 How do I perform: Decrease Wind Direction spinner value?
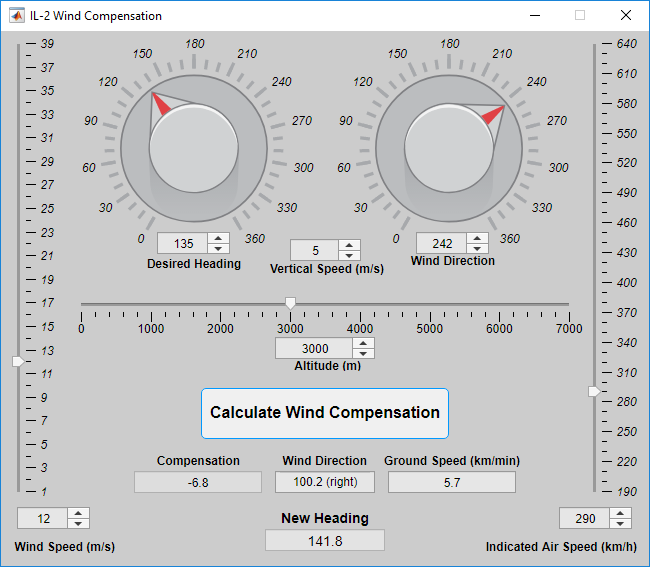tap(478, 249)
